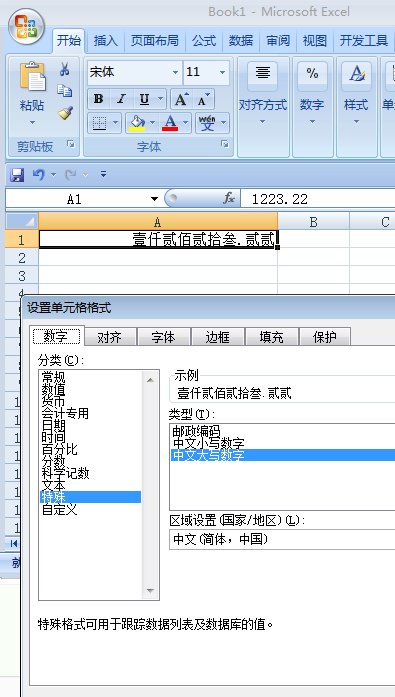
Task: Select the 数字 dialog tab
Action: (x=56, y=336)
